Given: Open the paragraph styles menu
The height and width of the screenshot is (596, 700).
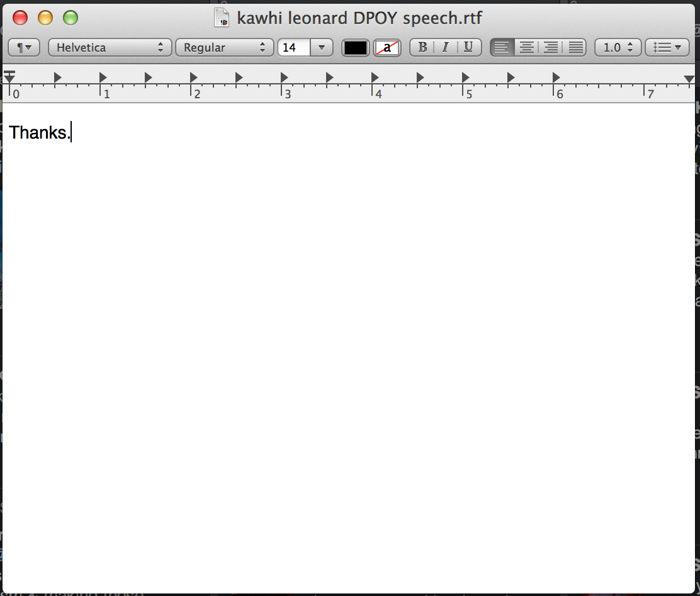Looking at the screenshot, I should (x=24, y=47).
